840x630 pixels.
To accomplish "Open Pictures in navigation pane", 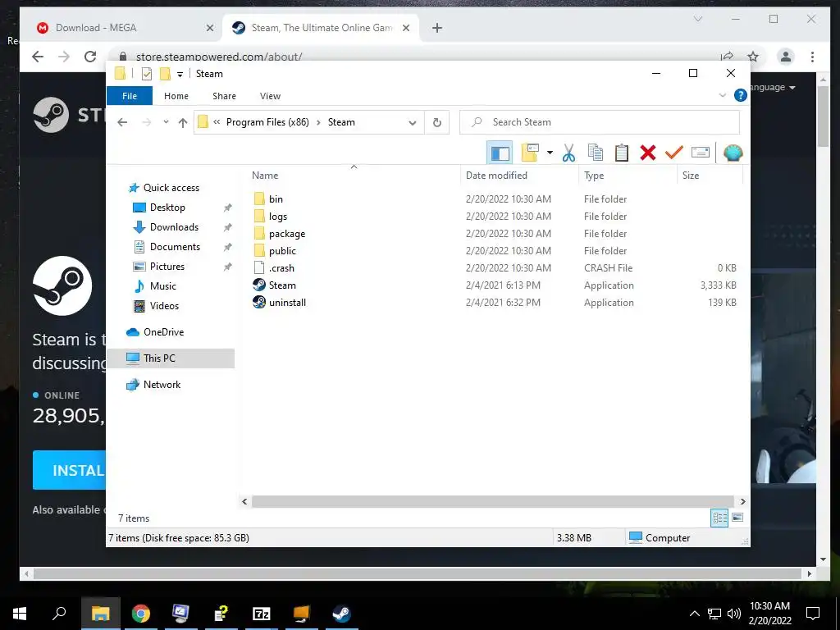I will tap(167, 267).
